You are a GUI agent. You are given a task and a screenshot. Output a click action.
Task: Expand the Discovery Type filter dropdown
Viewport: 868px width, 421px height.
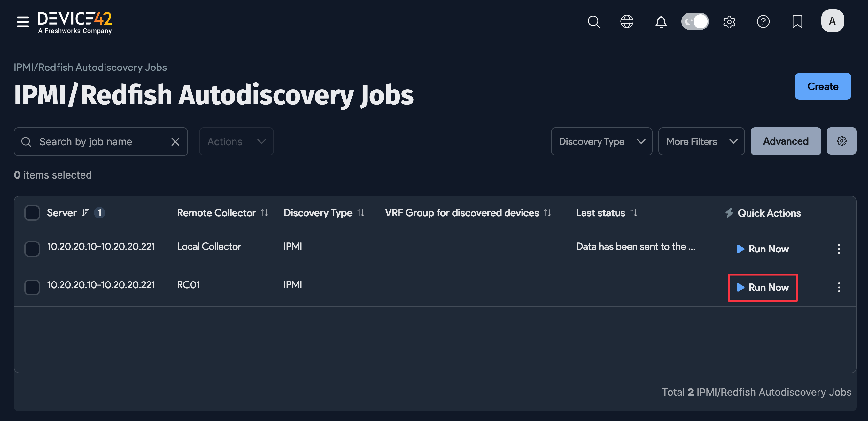(601, 141)
